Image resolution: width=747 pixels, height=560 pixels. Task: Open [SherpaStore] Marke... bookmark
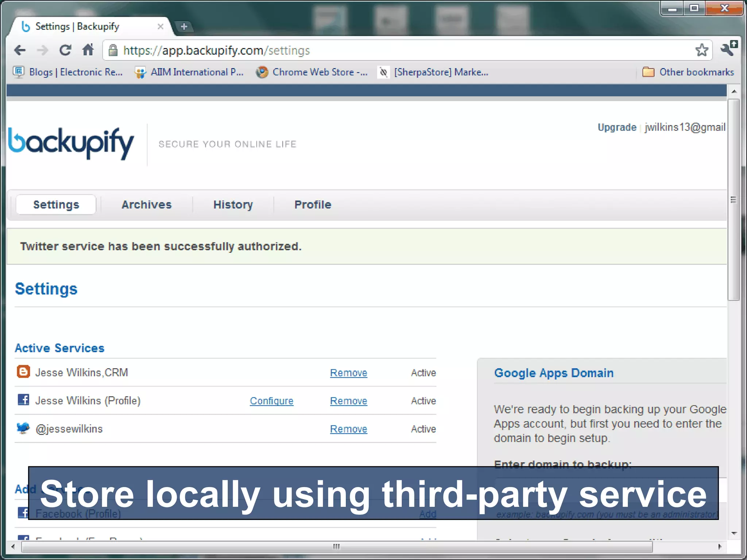(x=433, y=72)
